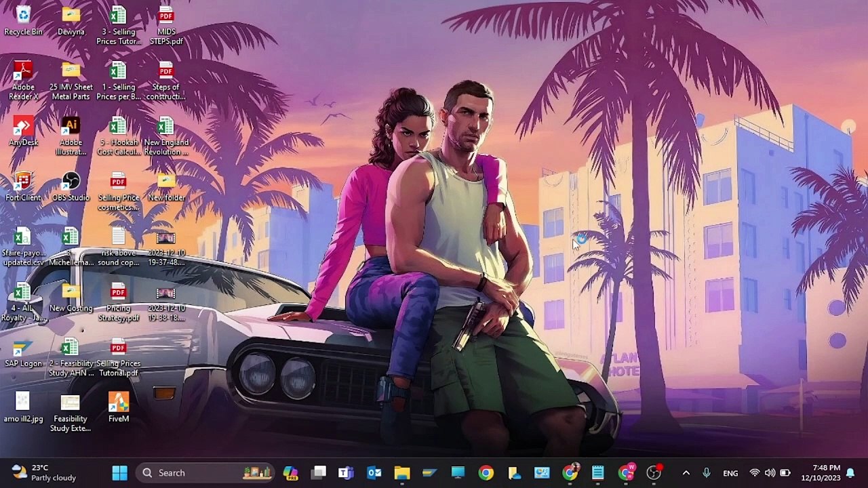
Task: Open Microsoft Teams from the taskbar
Action: (x=347, y=472)
